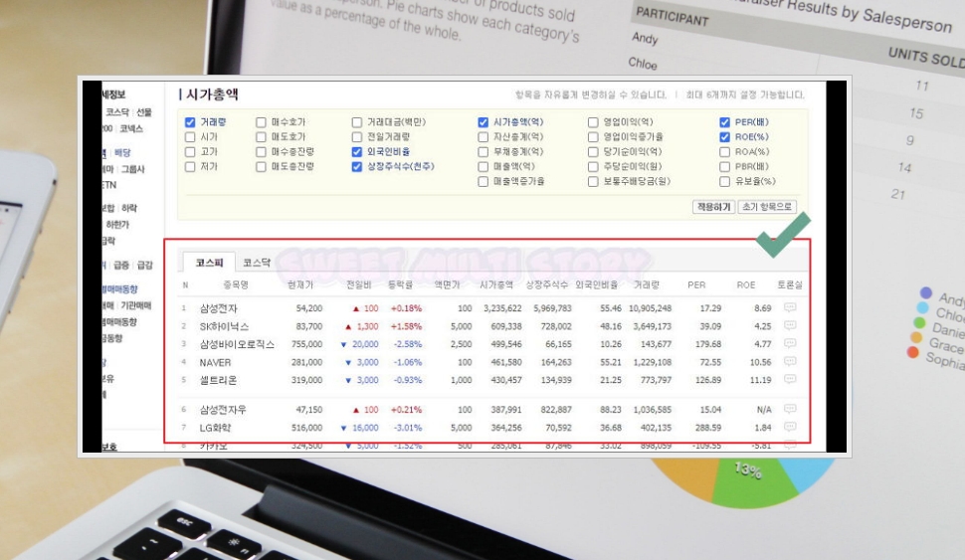
Task: Click the -3.01% change rate cell
Action: (408, 428)
